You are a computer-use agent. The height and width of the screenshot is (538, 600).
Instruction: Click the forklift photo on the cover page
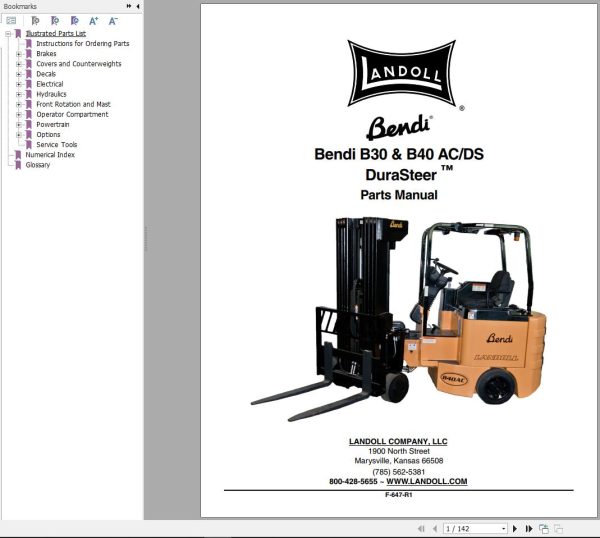[x=398, y=319]
